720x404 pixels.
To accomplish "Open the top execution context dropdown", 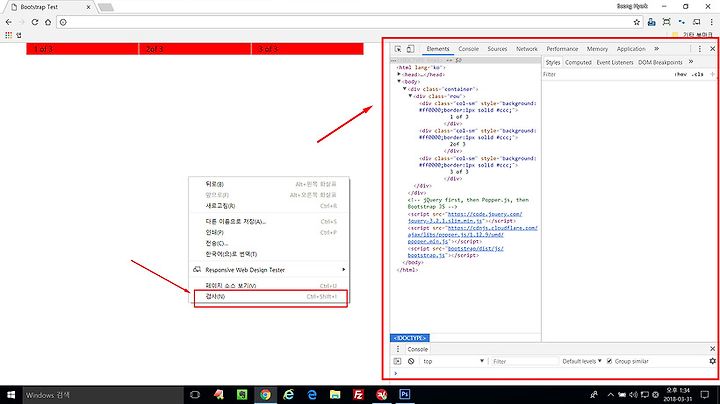I will pyautogui.click(x=453, y=361).
